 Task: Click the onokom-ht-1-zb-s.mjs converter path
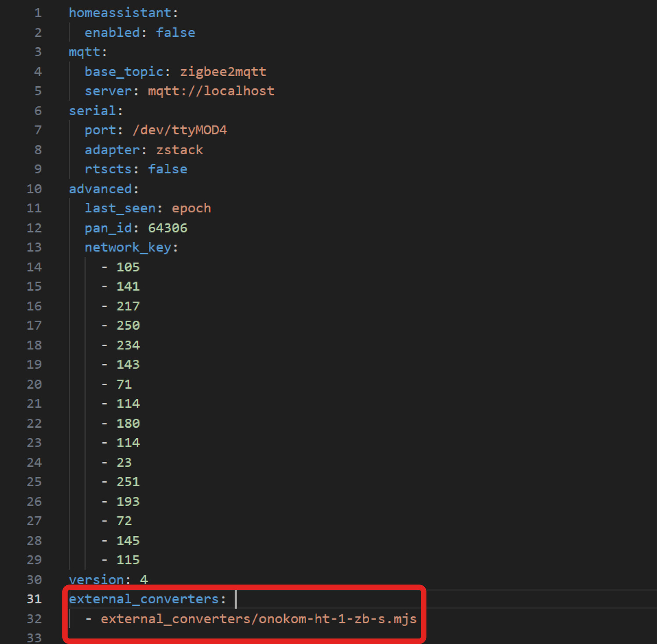click(x=258, y=619)
